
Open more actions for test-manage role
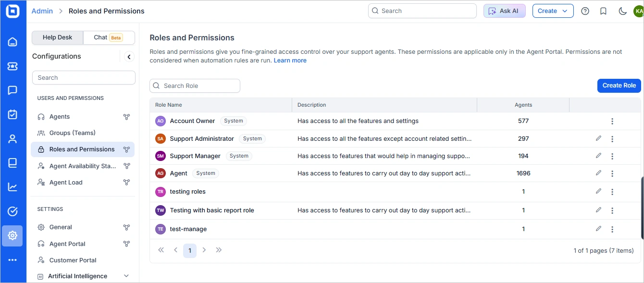click(x=612, y=229)
